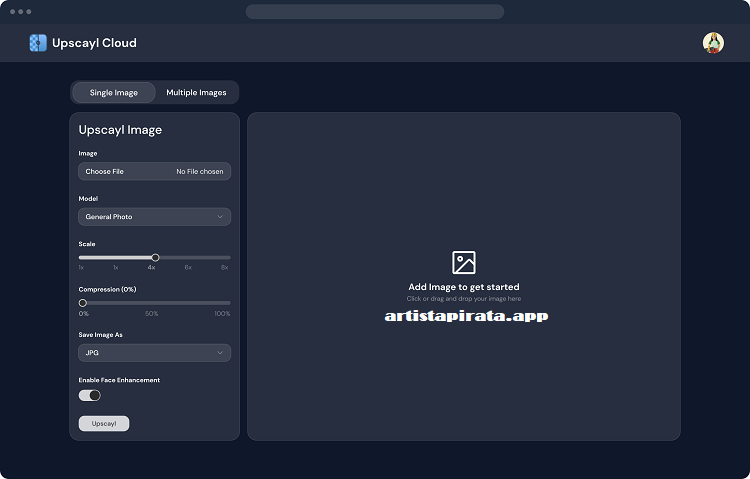
Task: Toggle the Enable Face Enhancement switch
Action: click(x=90, y=395)
